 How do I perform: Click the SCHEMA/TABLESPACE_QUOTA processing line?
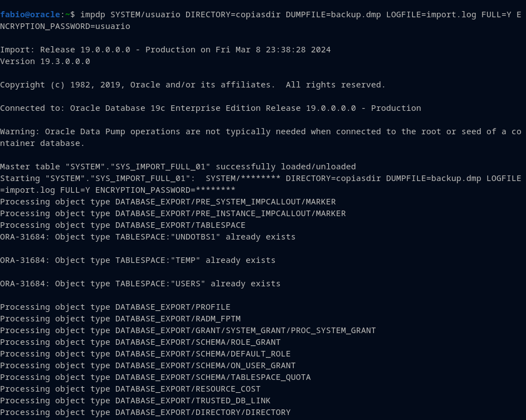tap(155, 377)
